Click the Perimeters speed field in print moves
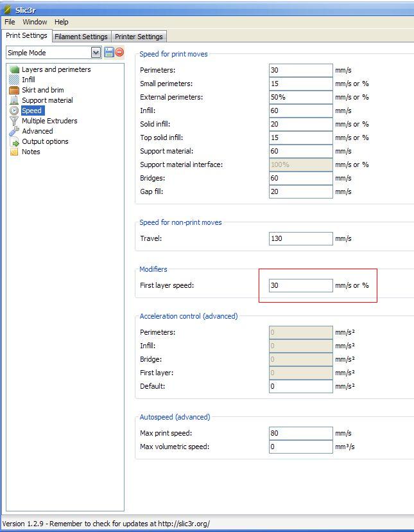This screenshot has height=532, width=414. click(x=301, y=70)
